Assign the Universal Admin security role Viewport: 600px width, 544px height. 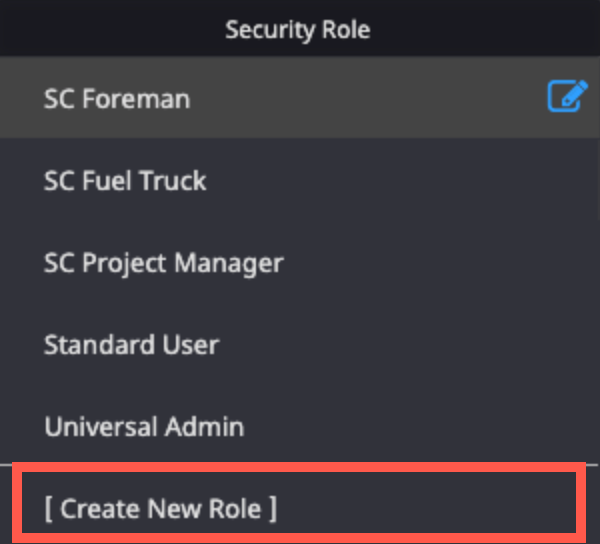(298, 426)
